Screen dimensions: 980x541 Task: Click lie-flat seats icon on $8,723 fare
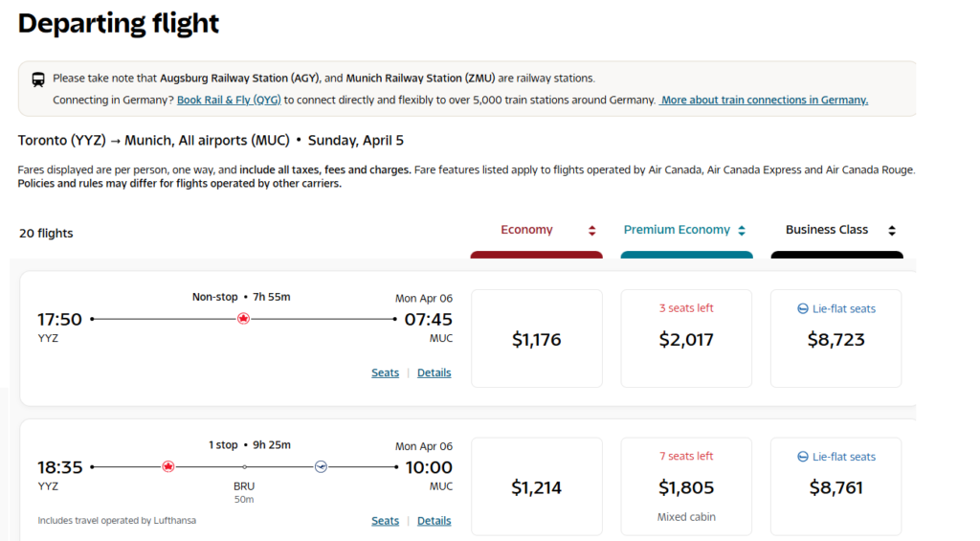803,309
